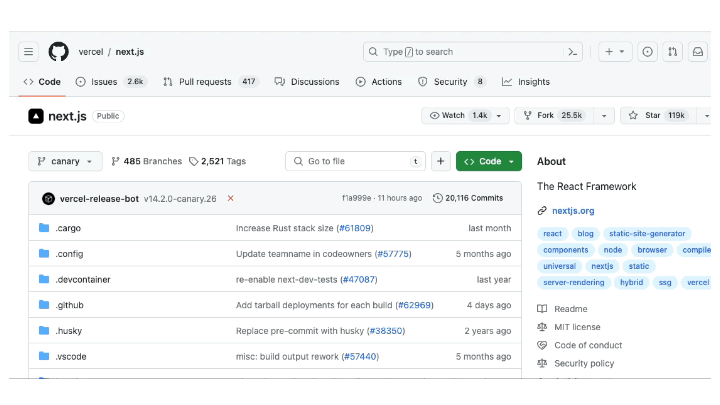Viewport: 720px width, 405px height.
Task: Open the issues icon in header
Action: point(647,52)
